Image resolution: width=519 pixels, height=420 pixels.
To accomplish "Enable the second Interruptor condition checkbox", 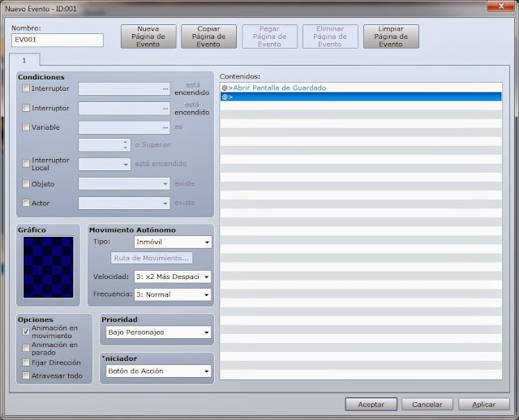I will 26,108.
